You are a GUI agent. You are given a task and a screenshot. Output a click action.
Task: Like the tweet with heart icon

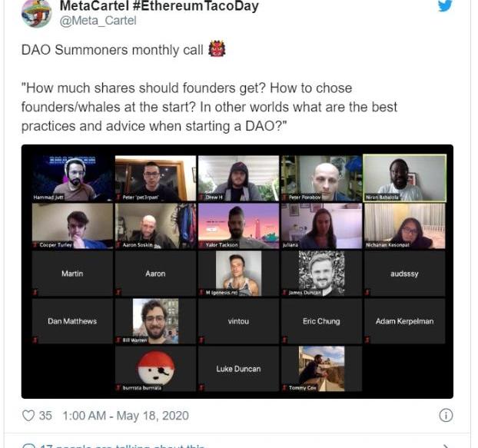coord(28,416)
